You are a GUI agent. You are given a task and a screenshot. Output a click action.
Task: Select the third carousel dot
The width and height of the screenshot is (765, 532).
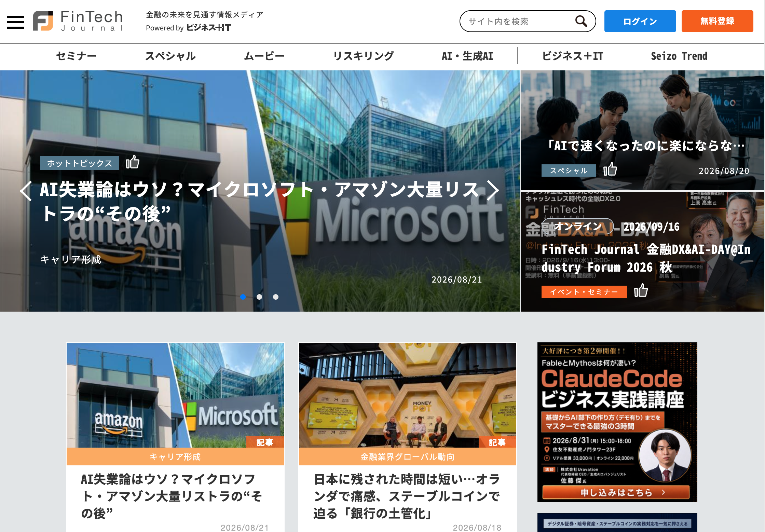(276, 297)
